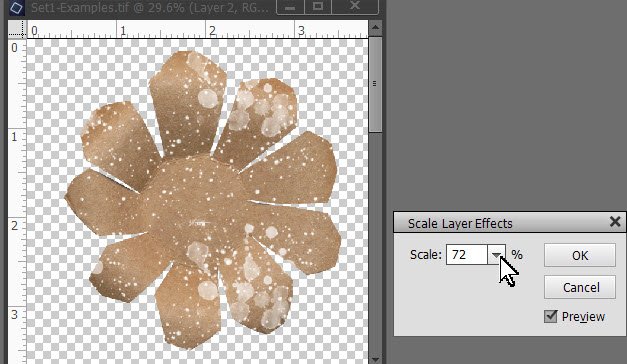
Task: Toggle the Preview checkbox
Action: pyautogui.click(x=551, y=316)
